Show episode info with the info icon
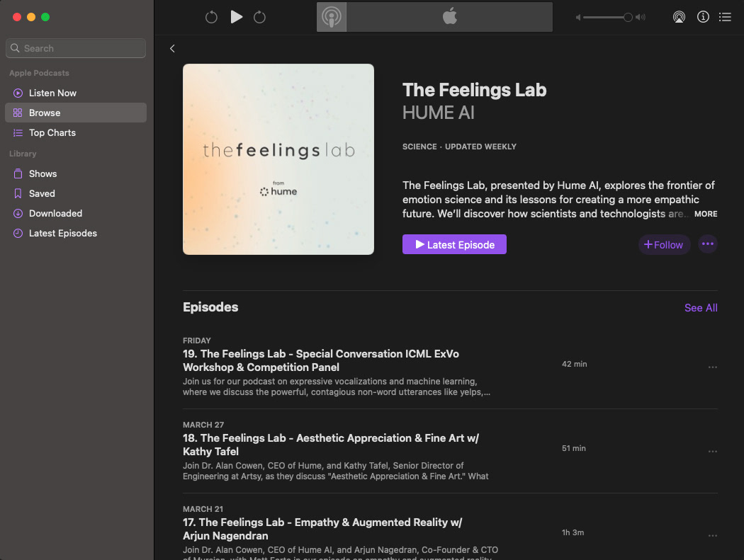The height and width of the screenshot is (560, 744). click(x=703, y=17)
